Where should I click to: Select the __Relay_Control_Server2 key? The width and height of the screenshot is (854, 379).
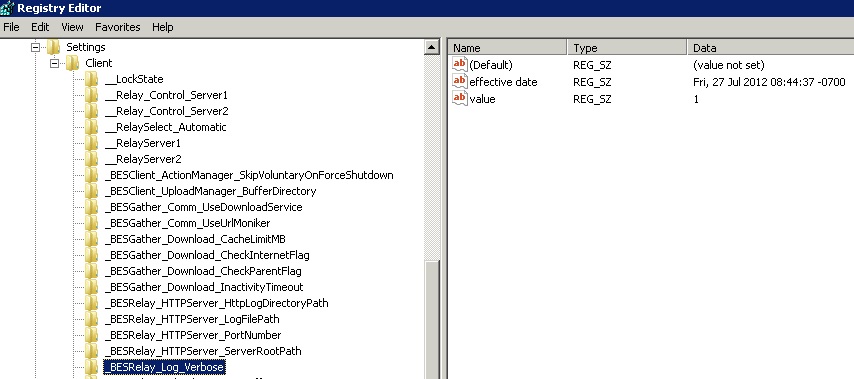coord(166,111)
